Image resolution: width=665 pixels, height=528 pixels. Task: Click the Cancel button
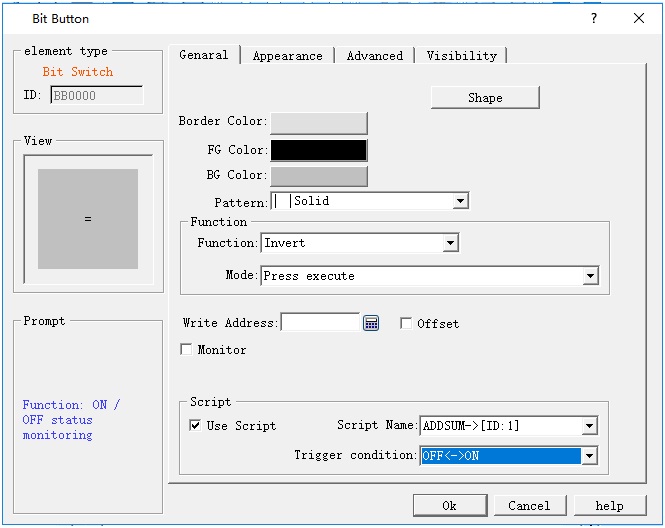(529, 506)
